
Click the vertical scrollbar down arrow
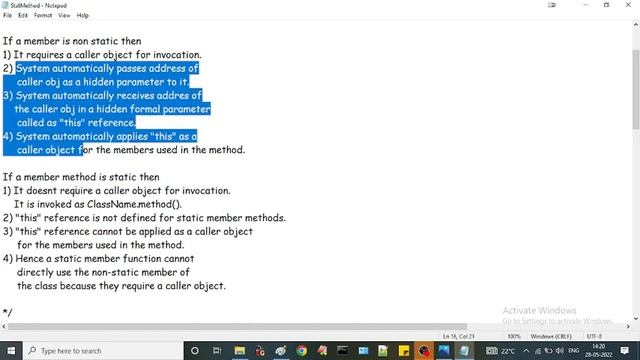click(x=636, y=318)
